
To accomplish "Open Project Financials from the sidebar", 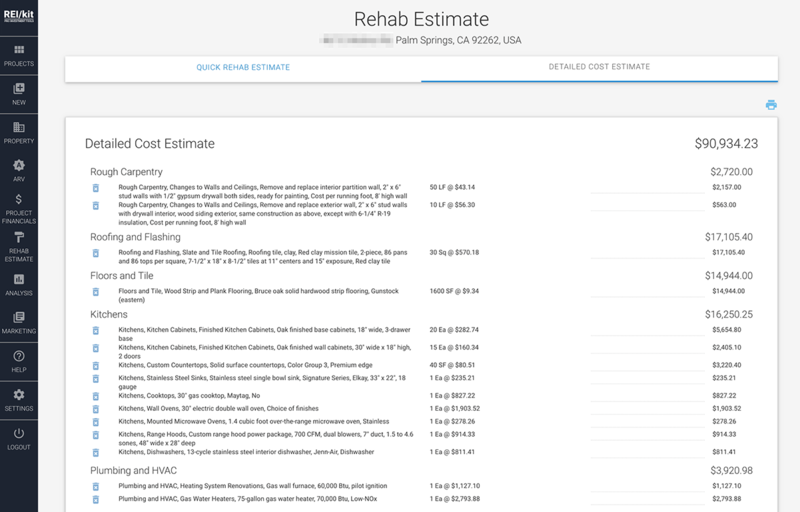I will 19,209.
